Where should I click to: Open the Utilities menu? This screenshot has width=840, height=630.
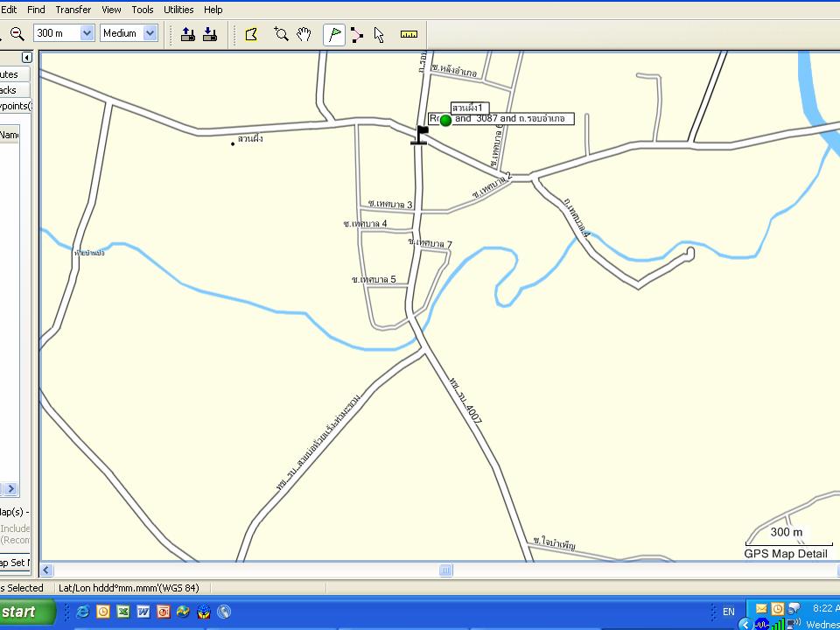pos(178,10)
